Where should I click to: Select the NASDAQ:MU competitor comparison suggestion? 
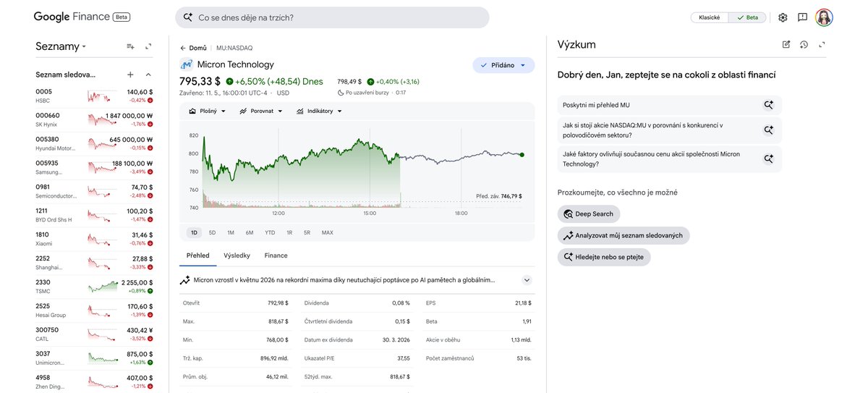pos(670,130)
